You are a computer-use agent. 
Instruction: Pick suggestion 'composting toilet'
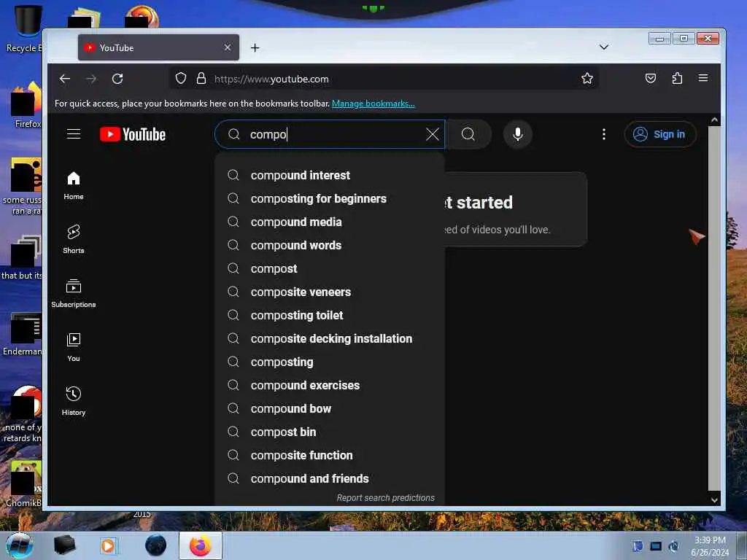pyautogui.click(x=329, y=315)
